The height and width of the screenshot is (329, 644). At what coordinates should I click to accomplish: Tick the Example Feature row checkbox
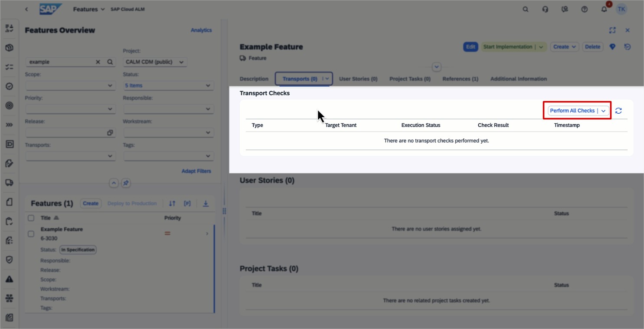click(31, 234)
